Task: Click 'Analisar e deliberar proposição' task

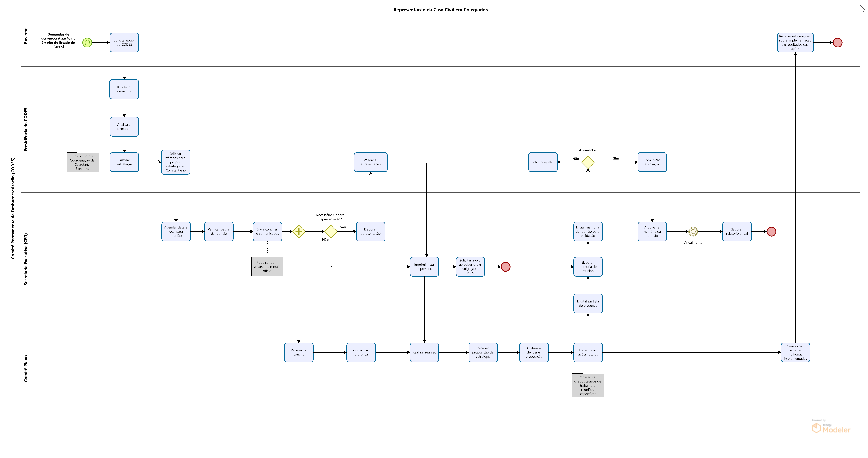Action: [534, 352]
